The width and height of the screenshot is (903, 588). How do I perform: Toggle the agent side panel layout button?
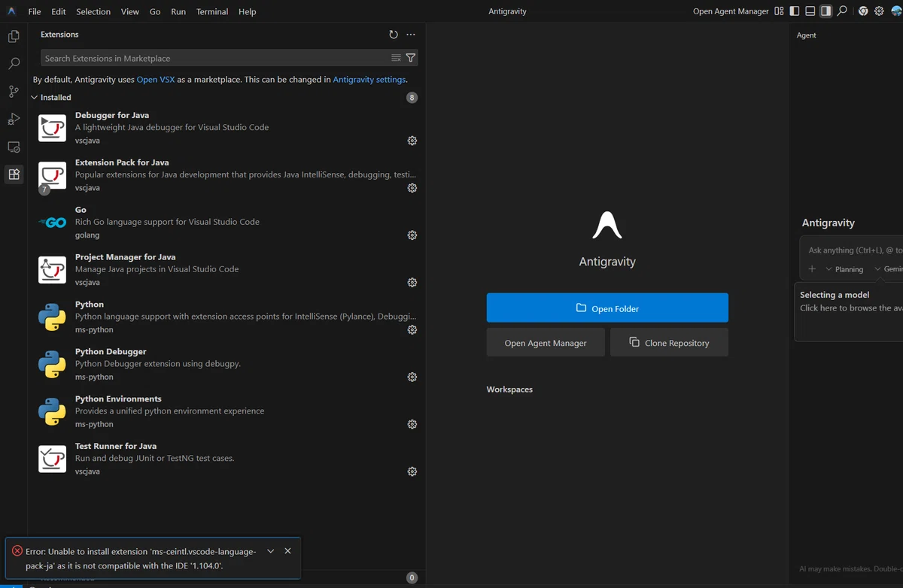click(x=826, y=11)
